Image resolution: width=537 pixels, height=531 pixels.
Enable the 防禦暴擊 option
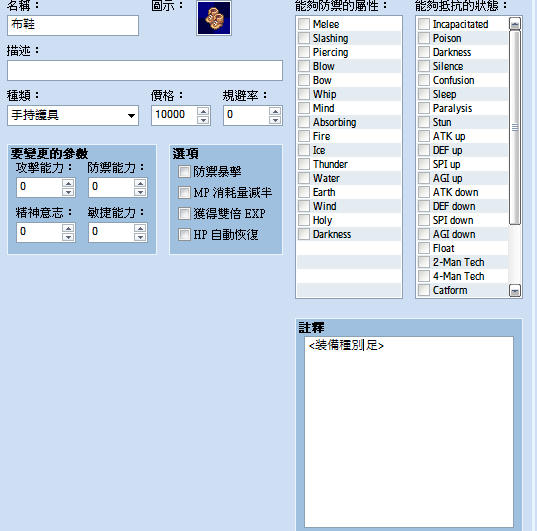(x=184, y=172)
